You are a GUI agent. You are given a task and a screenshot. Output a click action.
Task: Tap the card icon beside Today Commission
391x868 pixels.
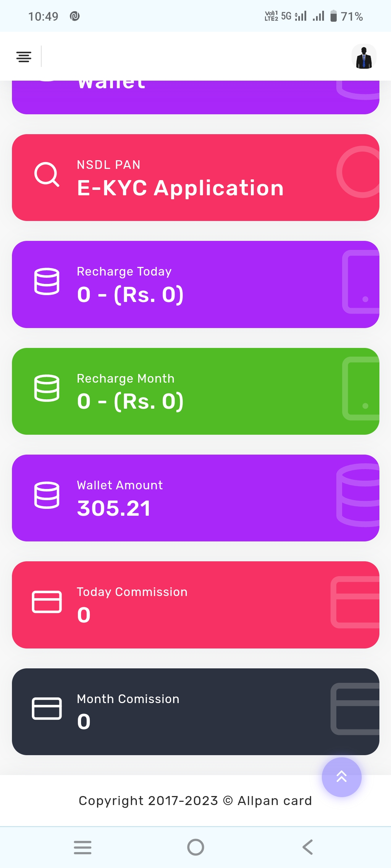pyautogui.click(x=47, y=602)
